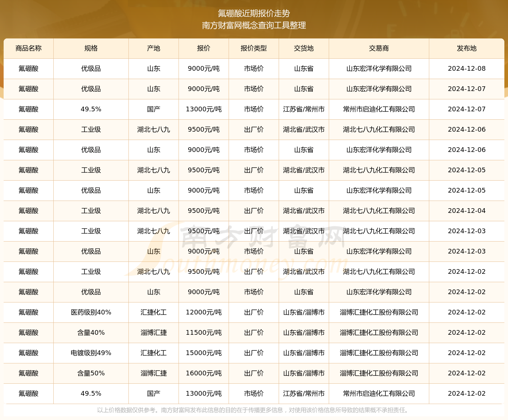
Task: Click 江苏省/常州市 in the 2024-12-02 row
Action: [x=304, y=394]
